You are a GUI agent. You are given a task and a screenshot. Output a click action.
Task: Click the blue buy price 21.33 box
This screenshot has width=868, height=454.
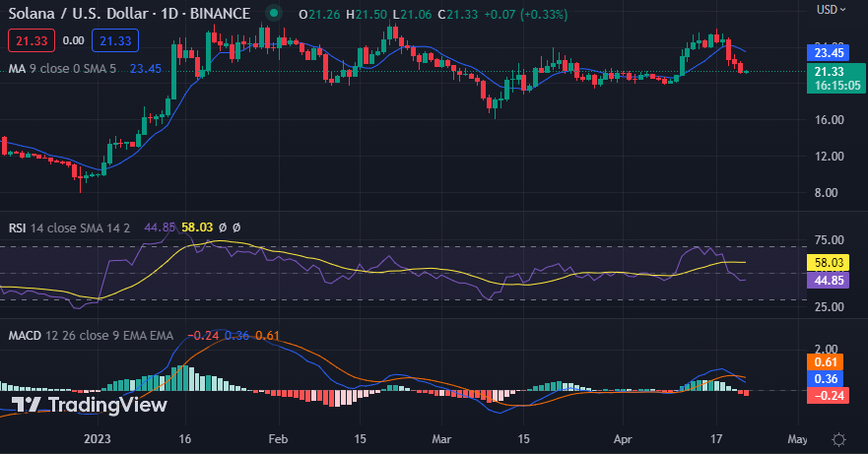point(115,40)
